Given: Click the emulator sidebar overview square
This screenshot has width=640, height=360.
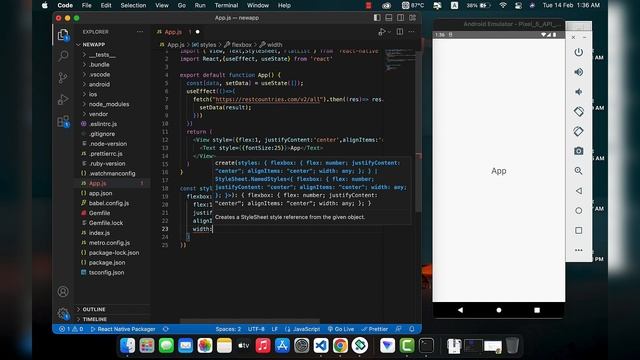Looking at the screenshot, I should [x=578, y=231].
